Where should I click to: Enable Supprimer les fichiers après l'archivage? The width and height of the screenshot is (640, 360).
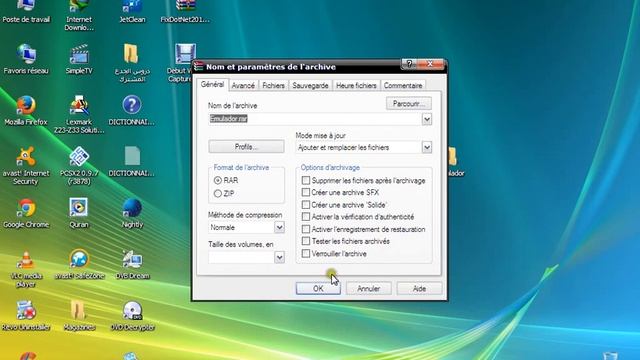point(306,180)
